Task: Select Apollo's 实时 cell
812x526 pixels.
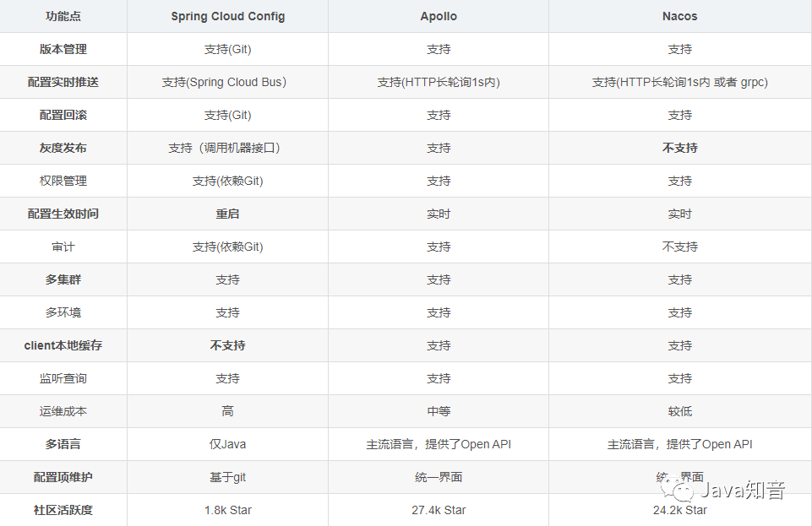Action: pyautogui.click(x=439, y=214)
